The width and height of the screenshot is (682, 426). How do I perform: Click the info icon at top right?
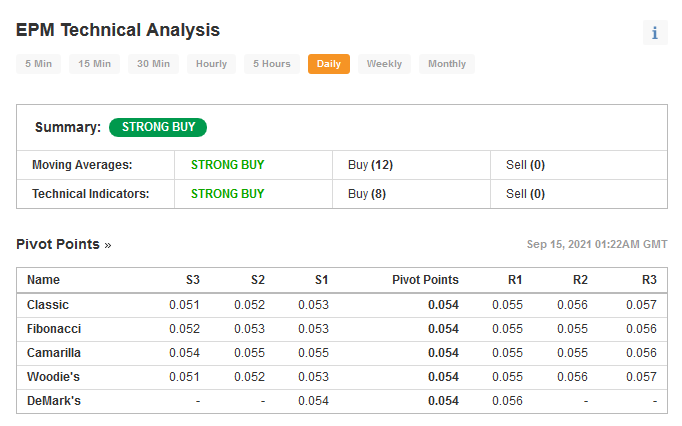point(655,33)
